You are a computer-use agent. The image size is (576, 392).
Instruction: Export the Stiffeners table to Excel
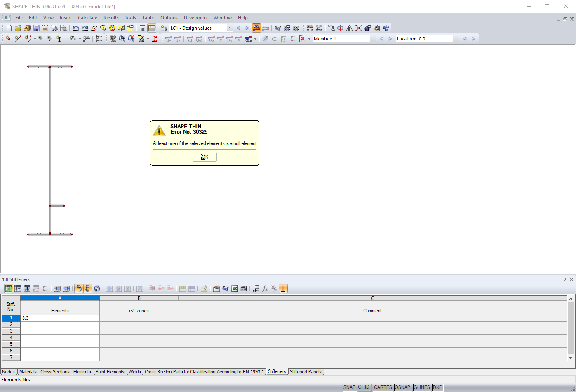(x=234, y=289)
